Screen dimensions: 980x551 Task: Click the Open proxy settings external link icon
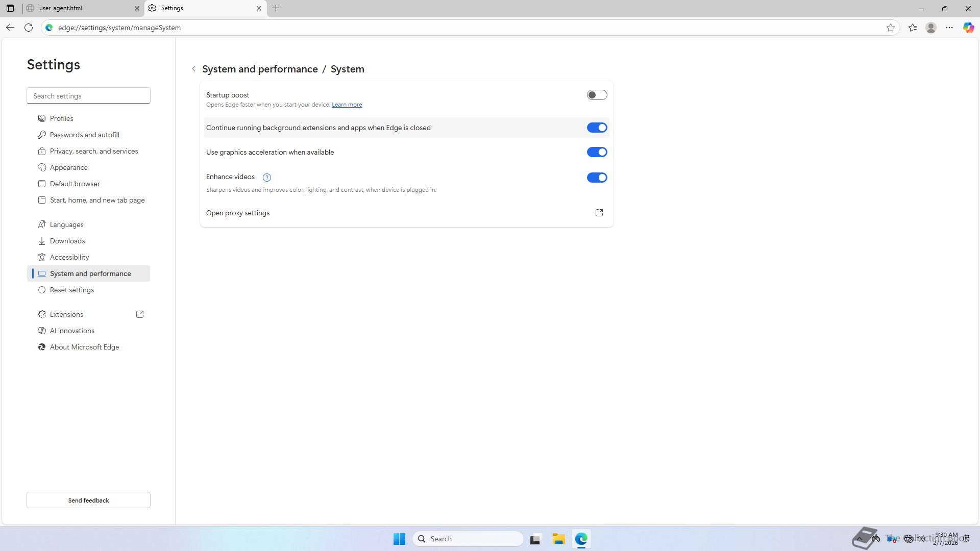(x=599, y=213)
